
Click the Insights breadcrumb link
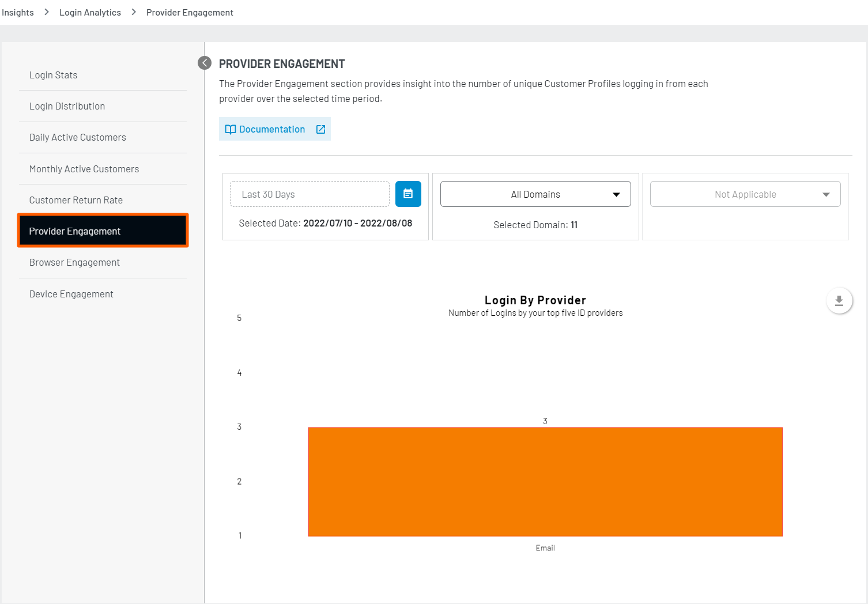18,13
